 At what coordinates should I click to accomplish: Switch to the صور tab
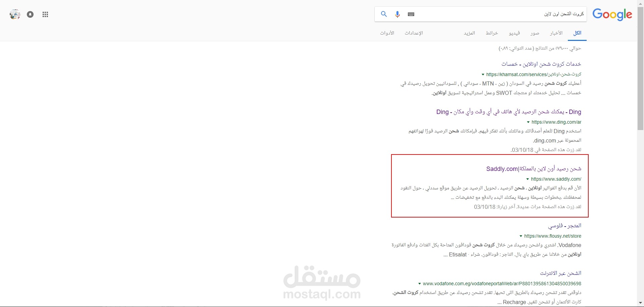[x=535, y=33]
